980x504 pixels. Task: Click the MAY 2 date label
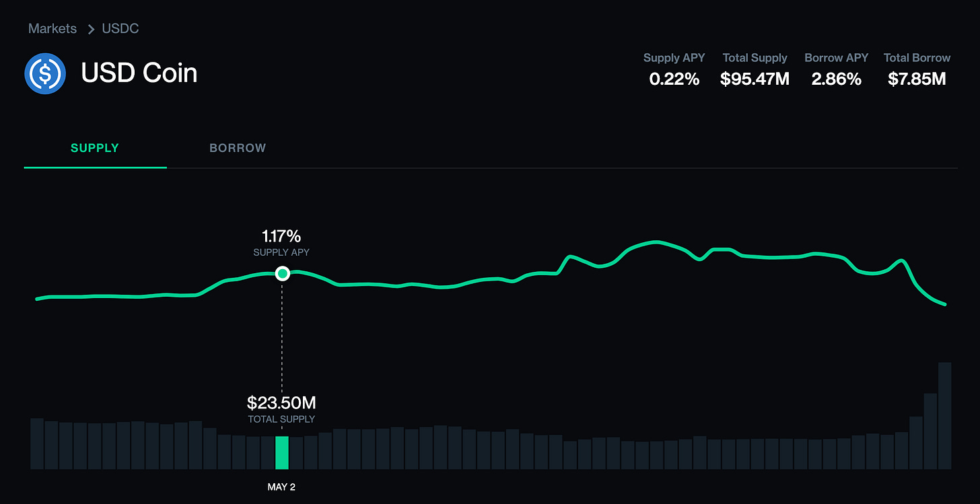tap(281, 487)
